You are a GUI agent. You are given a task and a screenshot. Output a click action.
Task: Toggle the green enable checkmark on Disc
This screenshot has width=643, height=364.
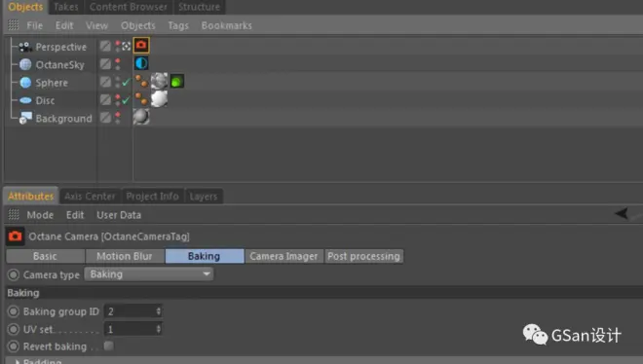click(126, 100)
